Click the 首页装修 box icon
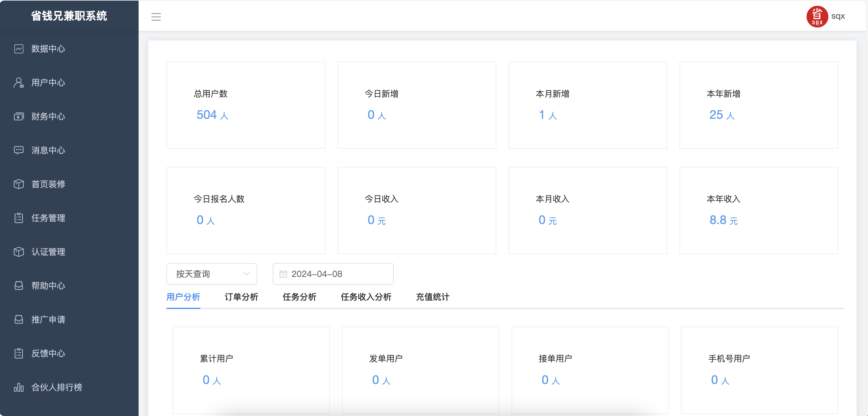This screenshot has height=416, width=868. (19, 184)
